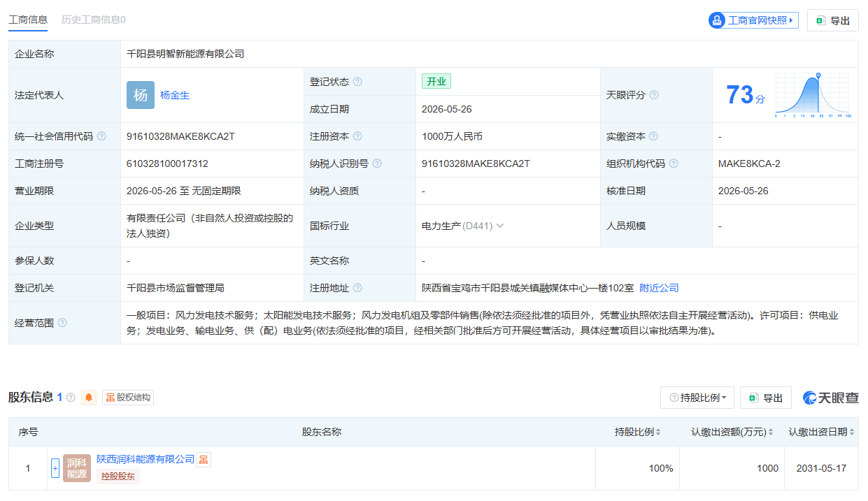The height and width of the screenshot is (501, 868).
Task: Click the 润科能源 company logo
Action: click(x=77, y=468)
